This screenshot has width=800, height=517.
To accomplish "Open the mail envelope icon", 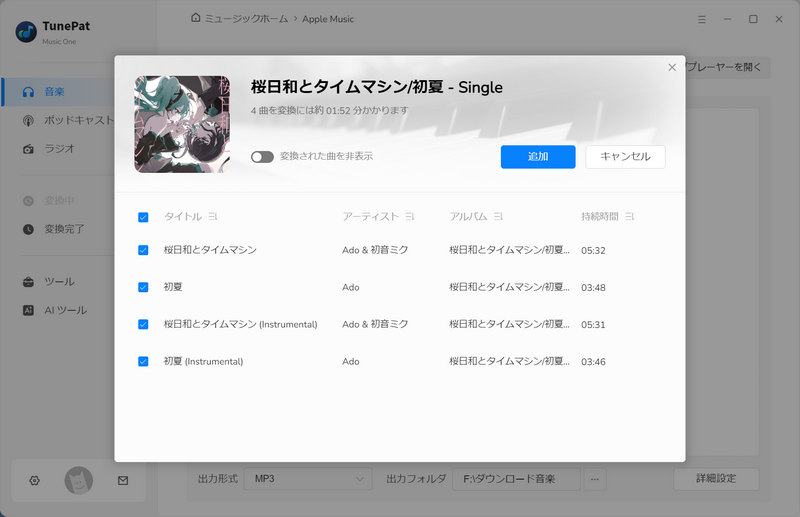I will point(123,480).
